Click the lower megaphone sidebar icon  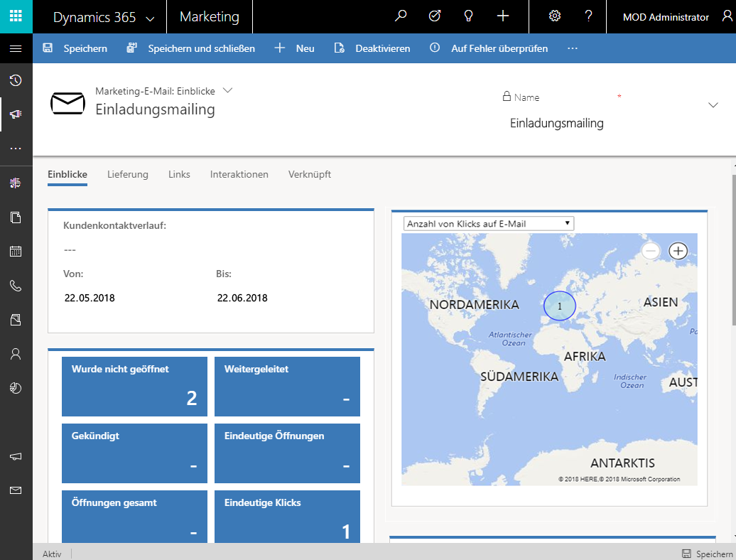click(x=16, y=456)
